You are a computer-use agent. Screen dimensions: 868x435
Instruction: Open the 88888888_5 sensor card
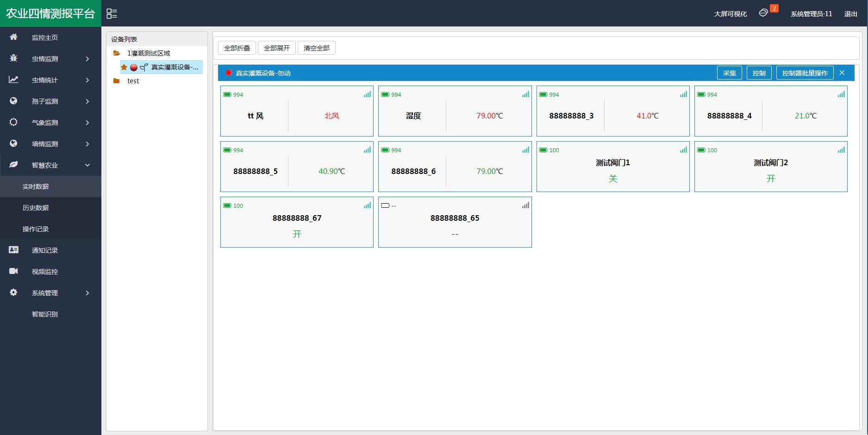click(x=297, y=167)
